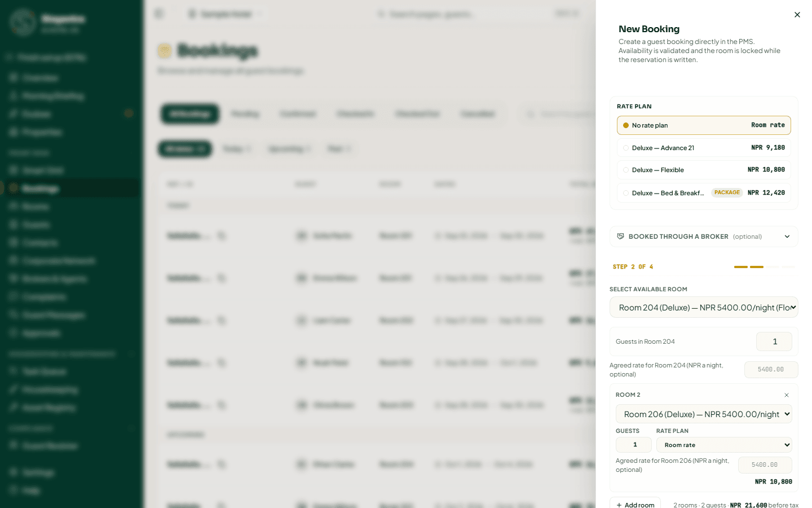Click the Guests field under Room 2
The width and height of the screenshot is (812, 508).
point(634,445)
